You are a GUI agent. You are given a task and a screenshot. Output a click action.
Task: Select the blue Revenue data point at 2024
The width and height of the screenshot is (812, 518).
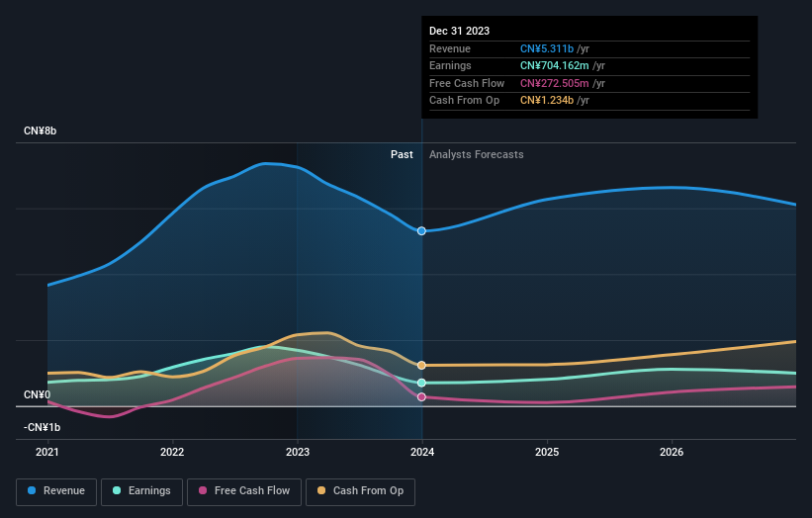pos(421,230)
